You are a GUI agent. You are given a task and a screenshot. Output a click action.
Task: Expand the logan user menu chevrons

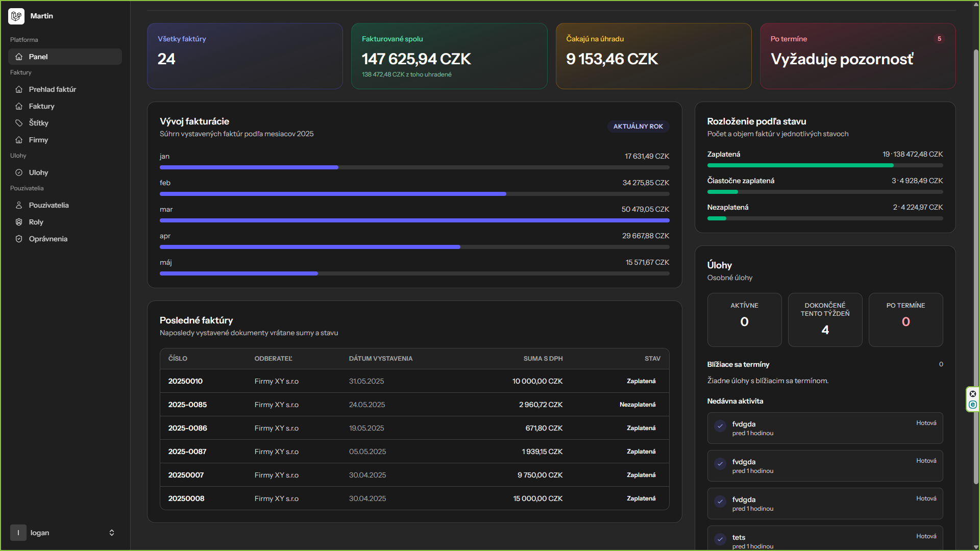coord(112,533)
